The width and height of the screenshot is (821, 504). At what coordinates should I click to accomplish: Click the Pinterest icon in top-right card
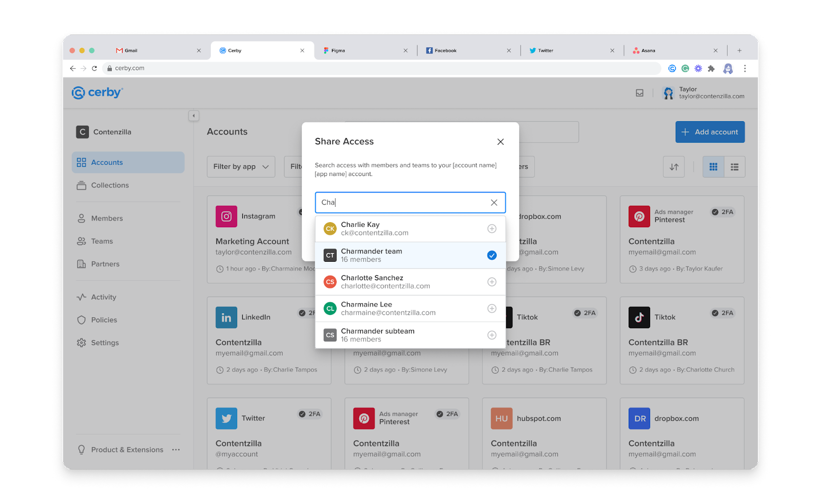pyautogui.click(x=639, y=217)
